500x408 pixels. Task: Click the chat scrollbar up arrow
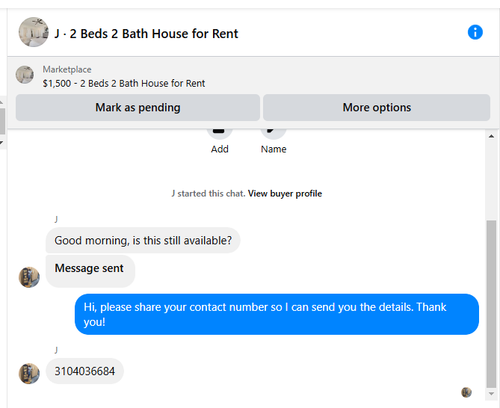point(491,136)
